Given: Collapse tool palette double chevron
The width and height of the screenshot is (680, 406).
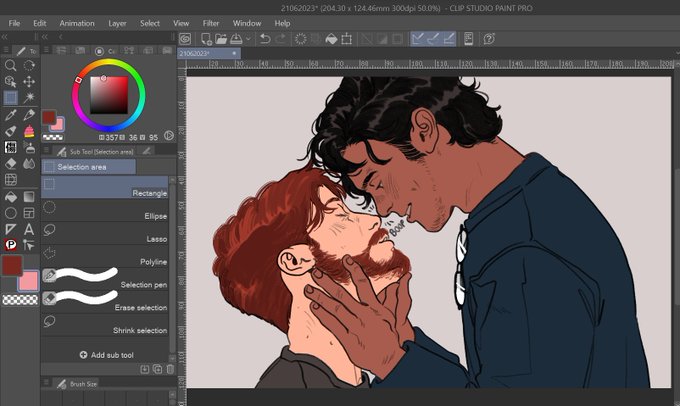Looking at the screenshot, I should (4, 37).
